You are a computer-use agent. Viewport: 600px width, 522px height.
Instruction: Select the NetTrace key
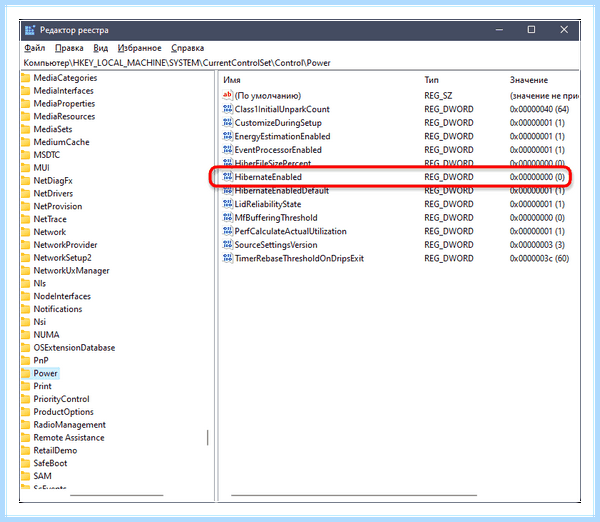pos(50,219)
